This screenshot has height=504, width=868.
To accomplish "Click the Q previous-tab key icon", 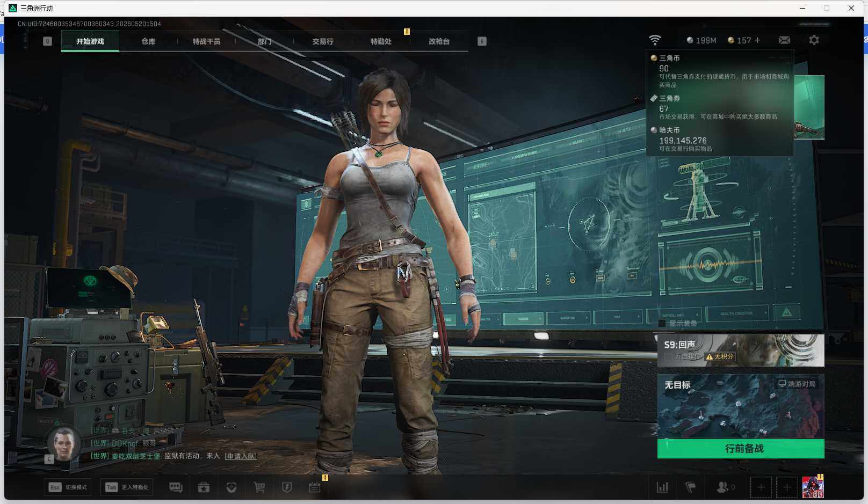I will (47, 41).
